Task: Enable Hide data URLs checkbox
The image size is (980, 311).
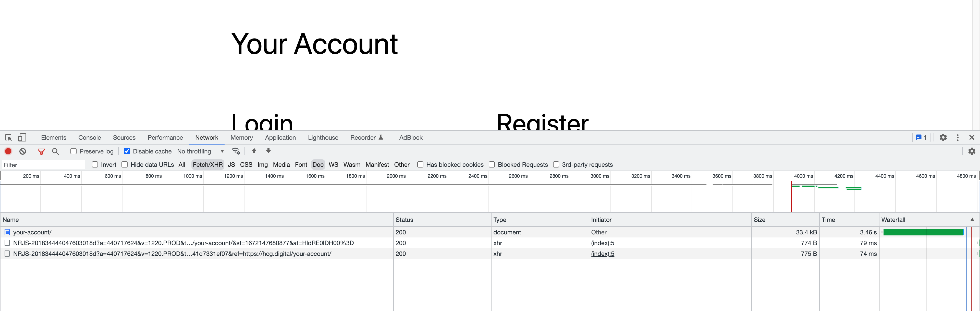Action: coord(125,164)
